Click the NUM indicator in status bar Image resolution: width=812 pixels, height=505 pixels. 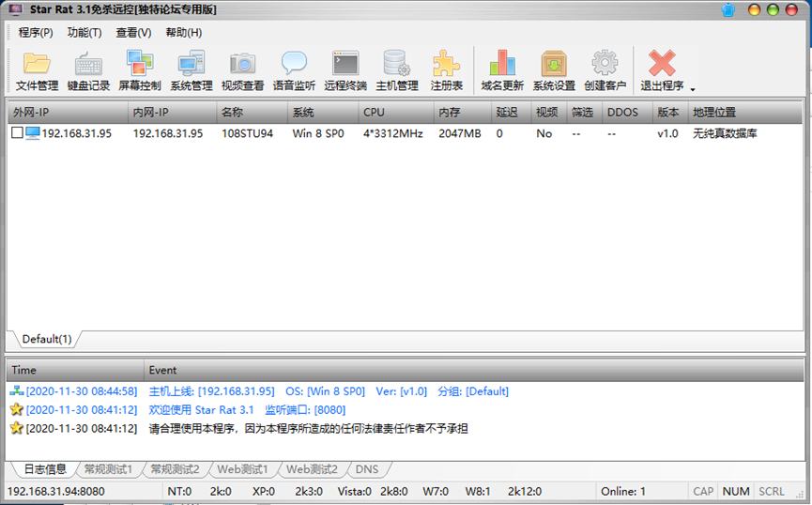[736, 491]
